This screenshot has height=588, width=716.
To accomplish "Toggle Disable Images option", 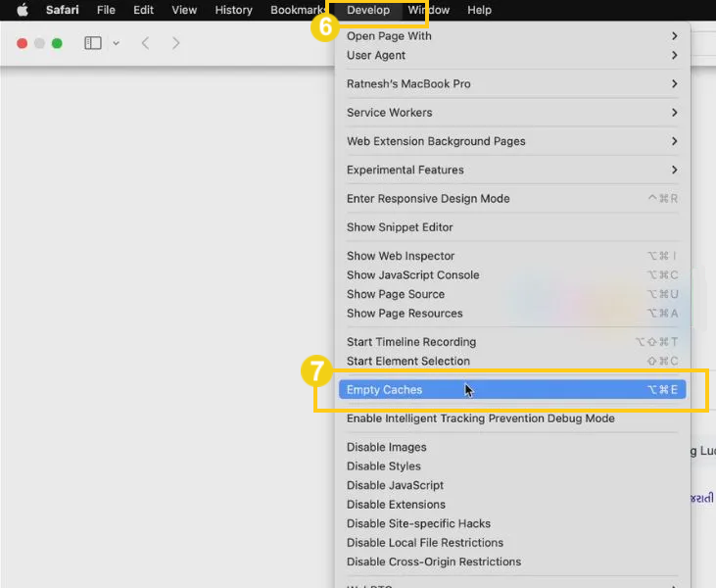I will tap(512, 447).
